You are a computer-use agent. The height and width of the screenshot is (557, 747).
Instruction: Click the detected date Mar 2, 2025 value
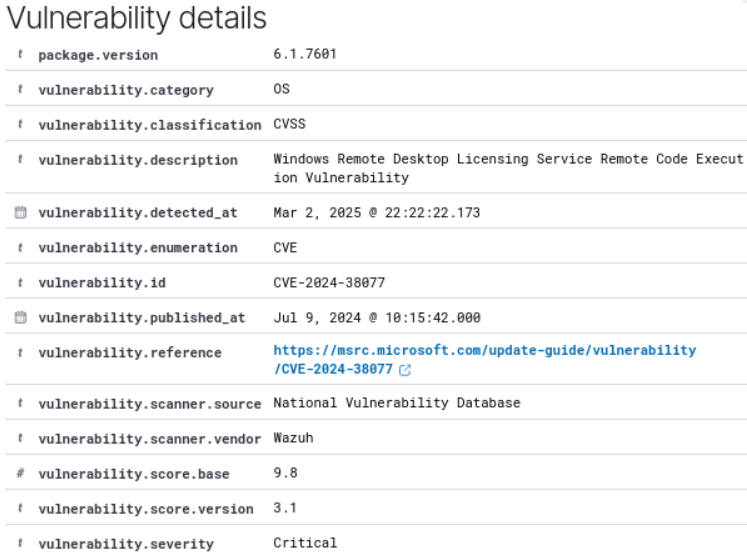(x=377, y=213)
